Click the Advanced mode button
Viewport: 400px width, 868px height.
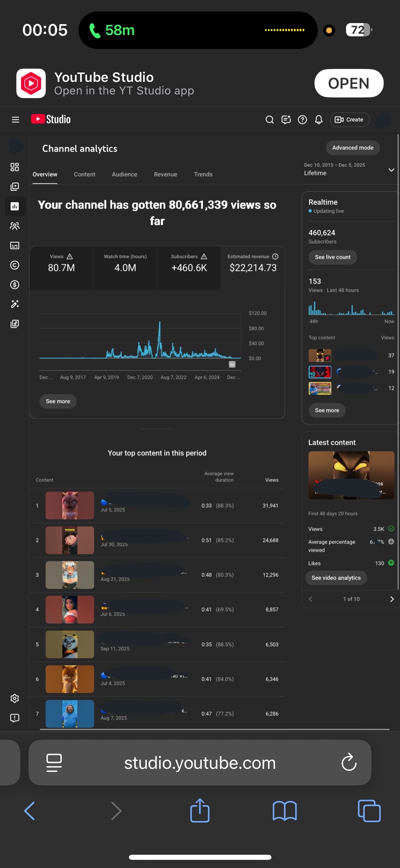353,148
